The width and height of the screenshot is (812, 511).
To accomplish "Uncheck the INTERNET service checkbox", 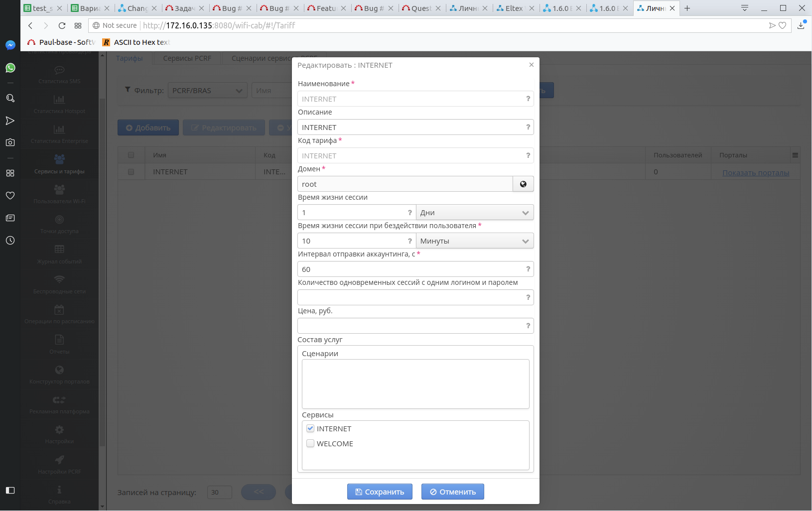I will pos(310,428).
